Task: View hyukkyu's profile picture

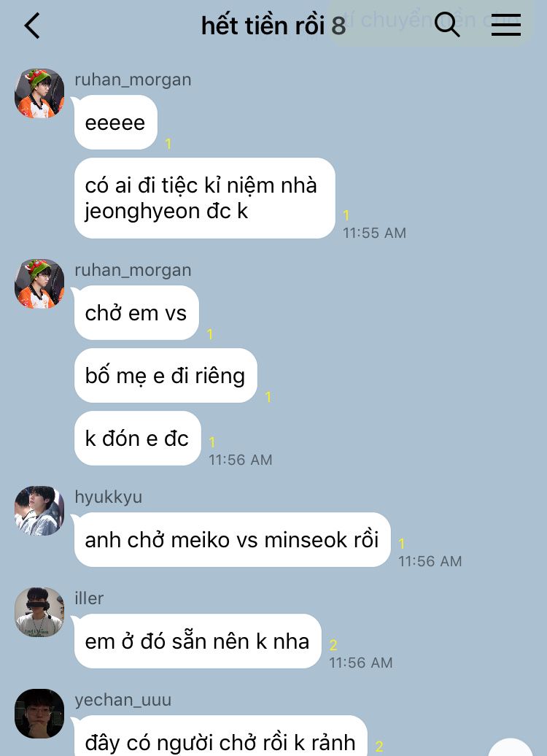Action: (39, 511)
